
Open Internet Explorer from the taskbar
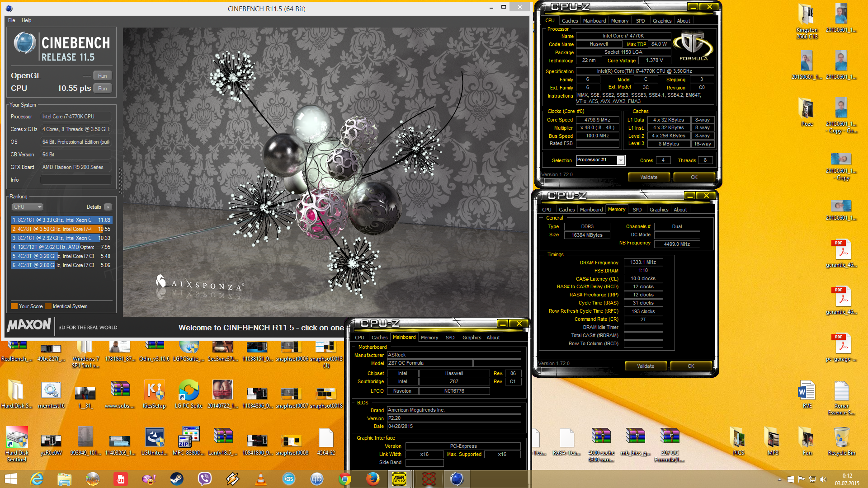pyautogui.click(x=37, y=479)
